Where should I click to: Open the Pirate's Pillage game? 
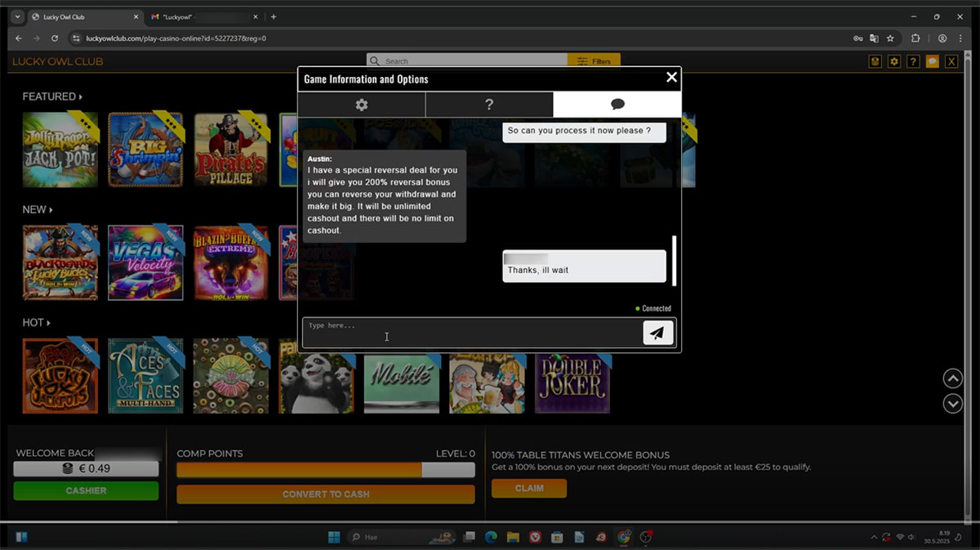coord(230,150)
